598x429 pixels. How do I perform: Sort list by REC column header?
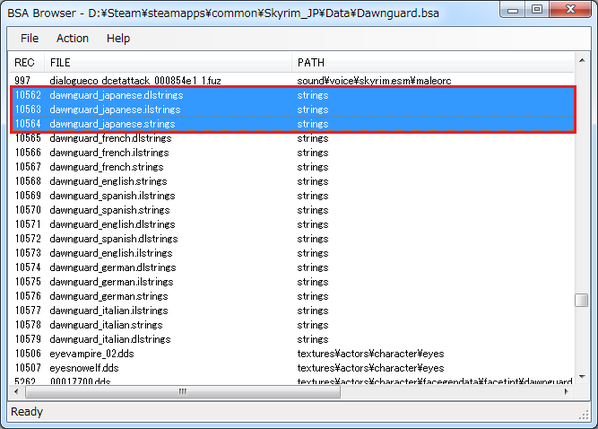pyautogui.click(x=26, y=62)
